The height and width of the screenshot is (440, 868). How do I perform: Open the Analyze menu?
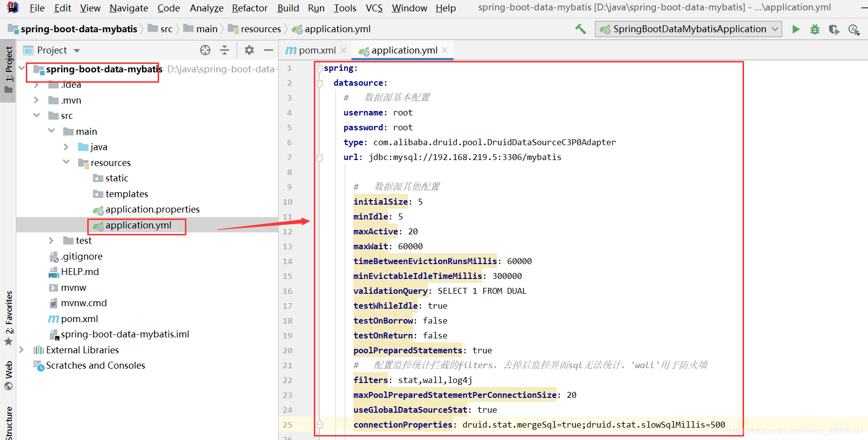(207, 8)
